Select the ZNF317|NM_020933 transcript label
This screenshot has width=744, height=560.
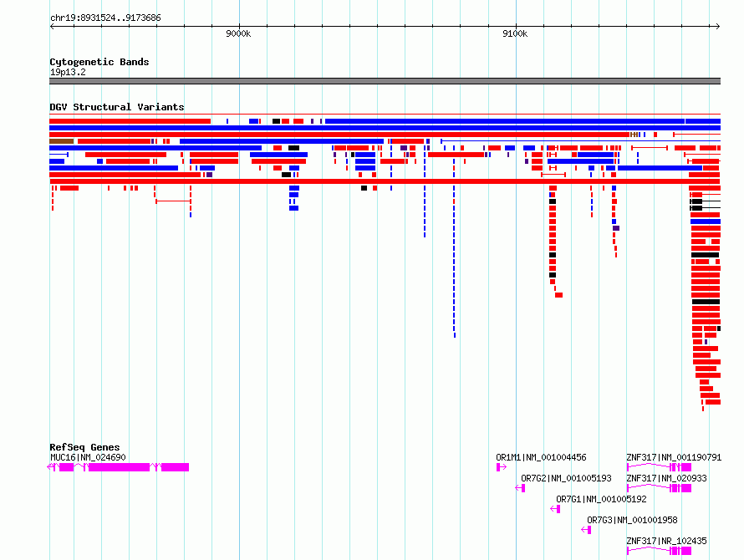[x=666, y=478]
